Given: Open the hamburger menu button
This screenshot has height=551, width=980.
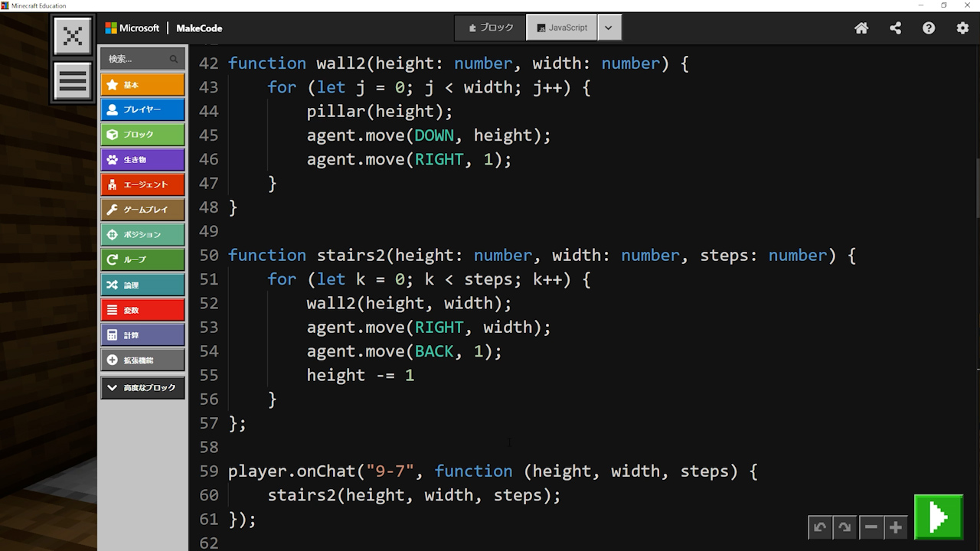Looking at the screenshot, I should (x=73, y=81).
